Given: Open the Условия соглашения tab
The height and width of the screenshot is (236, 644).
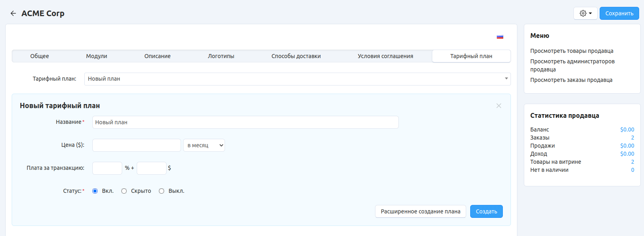Looking at the screenshot, I should (x=385, y=56).
